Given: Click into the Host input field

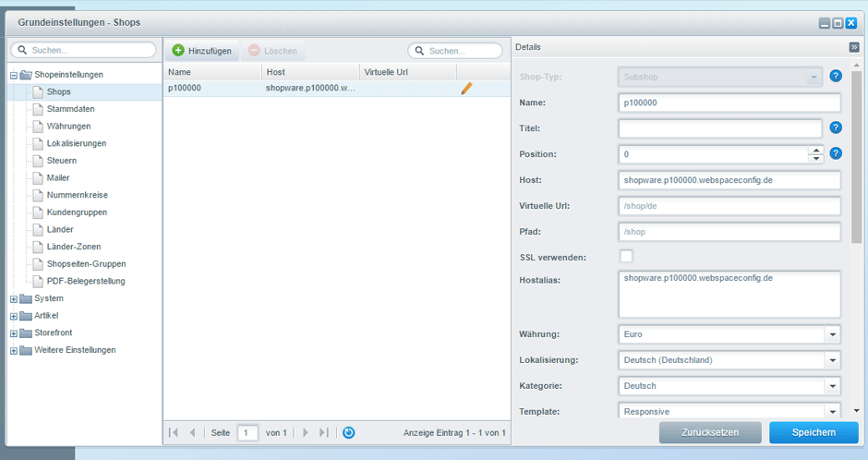Looking at the screenshot, I should [729, 180].
